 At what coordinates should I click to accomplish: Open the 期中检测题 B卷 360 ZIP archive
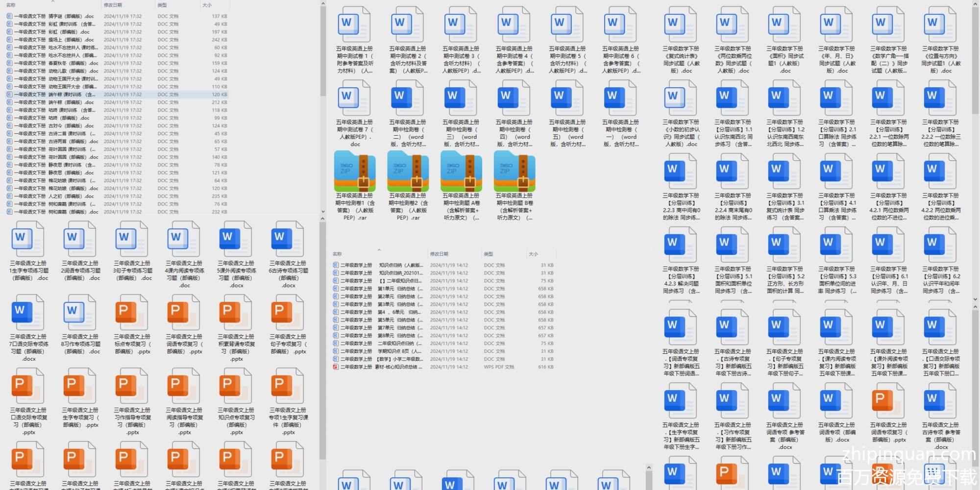tap(514, 171)
